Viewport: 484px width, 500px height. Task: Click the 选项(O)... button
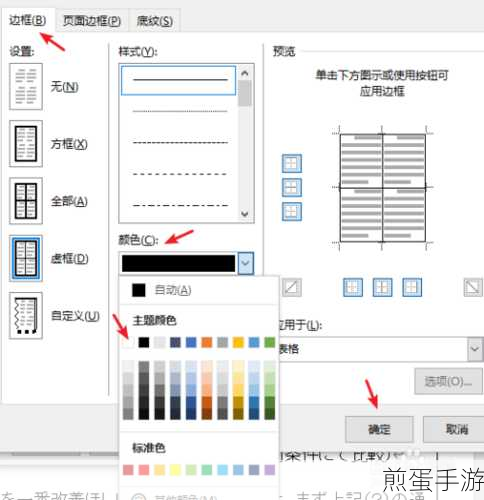[448, 381]
